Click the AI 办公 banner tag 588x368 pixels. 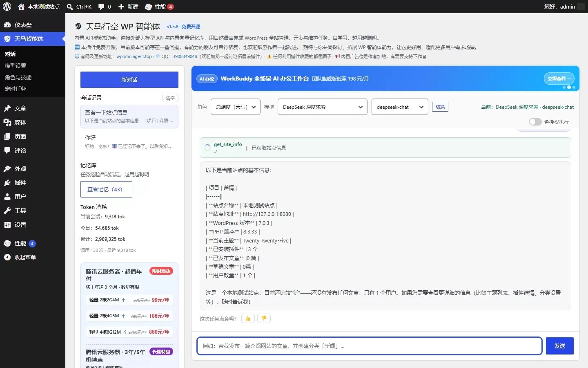coord(207,79)
